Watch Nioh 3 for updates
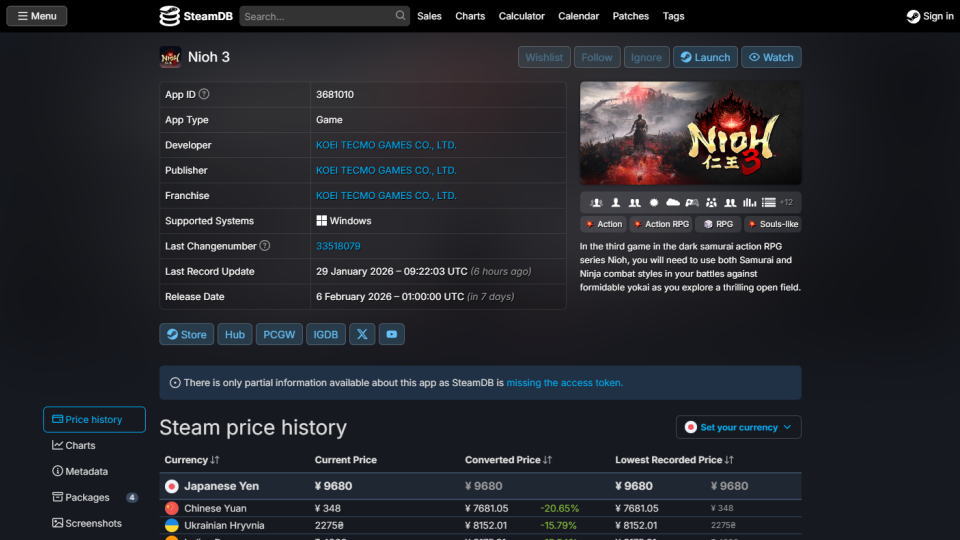This screenshot has width=960, height=540. (771, 57)
